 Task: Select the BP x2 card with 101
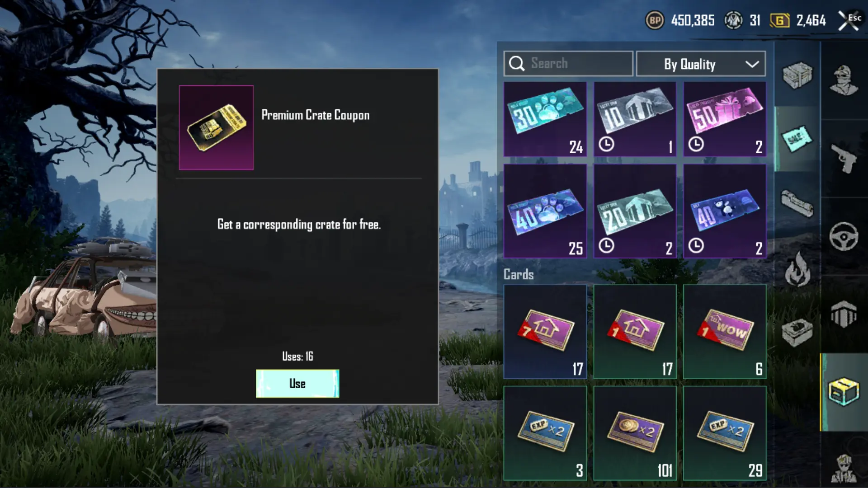coord(635,433)
